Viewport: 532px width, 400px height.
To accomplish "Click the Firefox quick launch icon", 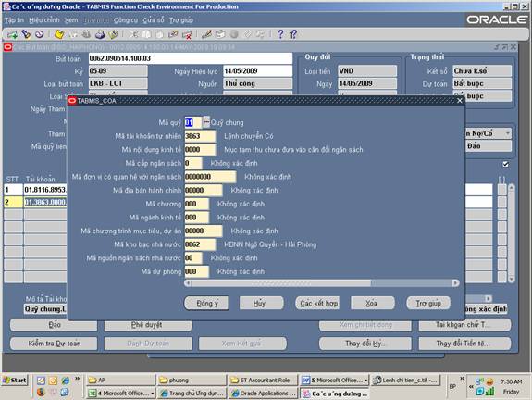I will (x=41, y=393).
